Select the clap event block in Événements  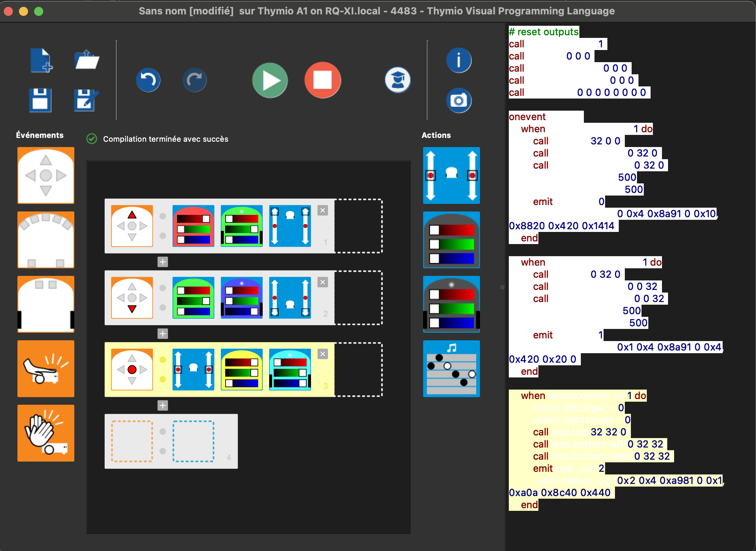tap(45, 433)
